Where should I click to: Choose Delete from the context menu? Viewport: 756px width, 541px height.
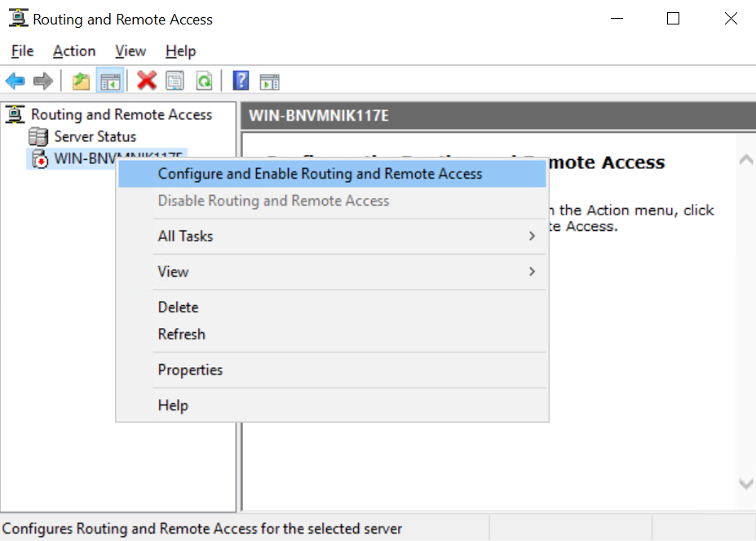332,308
